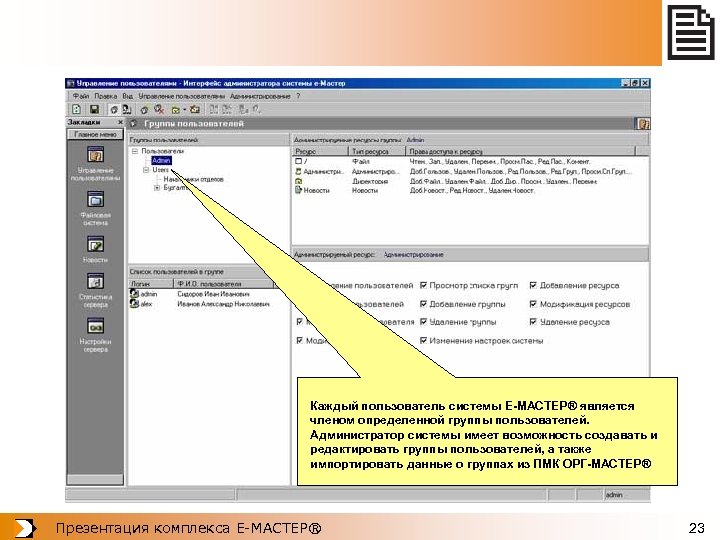Open the arrow beside the green folder icon

pos(185,110)
